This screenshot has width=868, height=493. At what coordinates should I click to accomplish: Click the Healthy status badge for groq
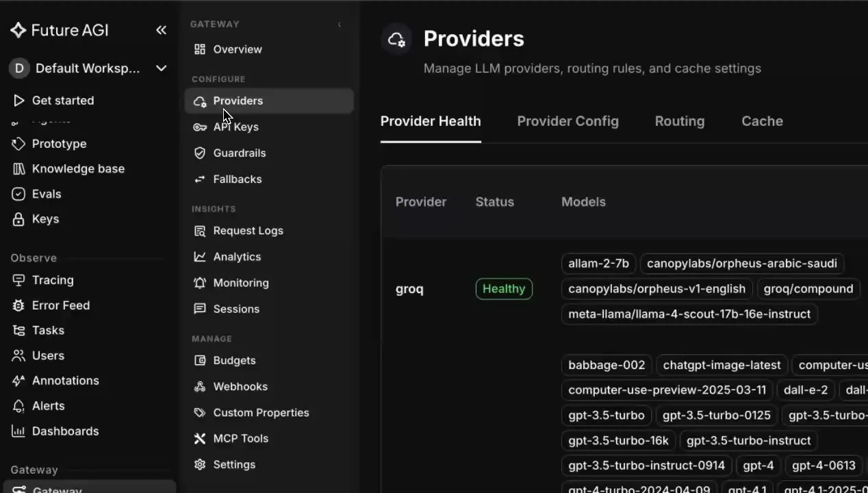pos(504,289)
